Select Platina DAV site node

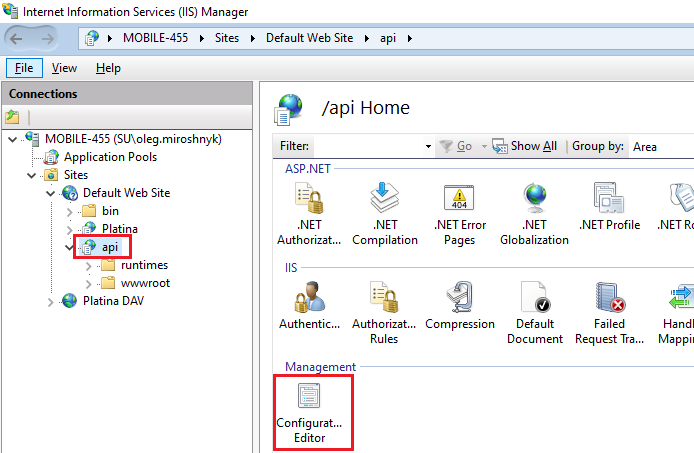113,301
